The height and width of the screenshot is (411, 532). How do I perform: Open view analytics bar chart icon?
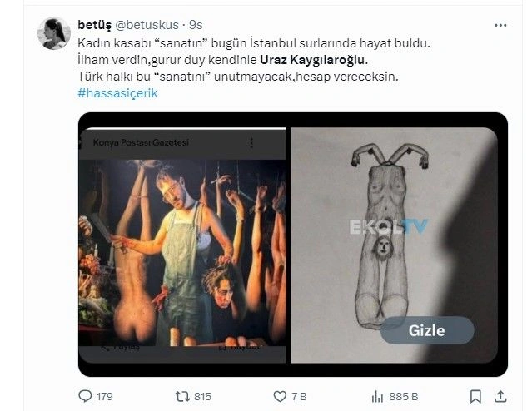376,396
